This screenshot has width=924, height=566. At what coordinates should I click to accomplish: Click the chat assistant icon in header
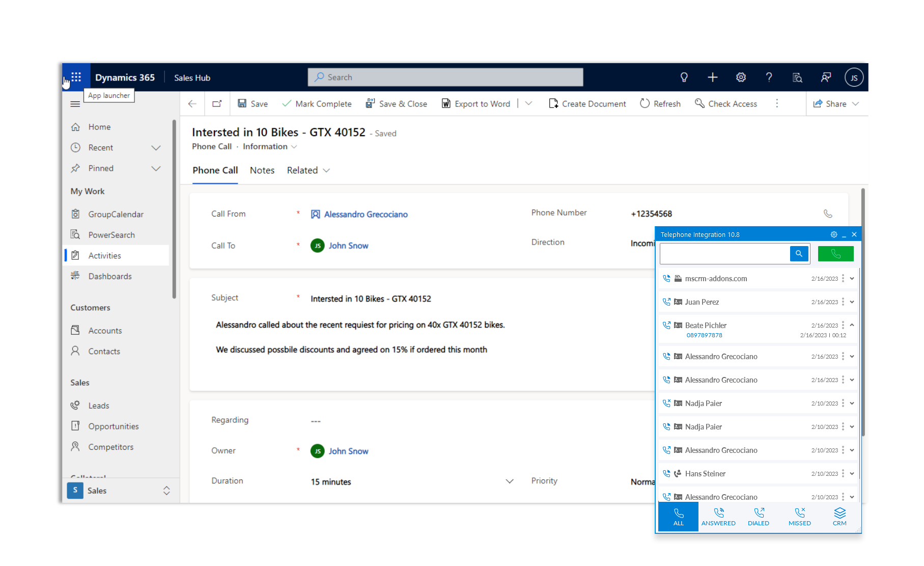click(x=826, y=77)
